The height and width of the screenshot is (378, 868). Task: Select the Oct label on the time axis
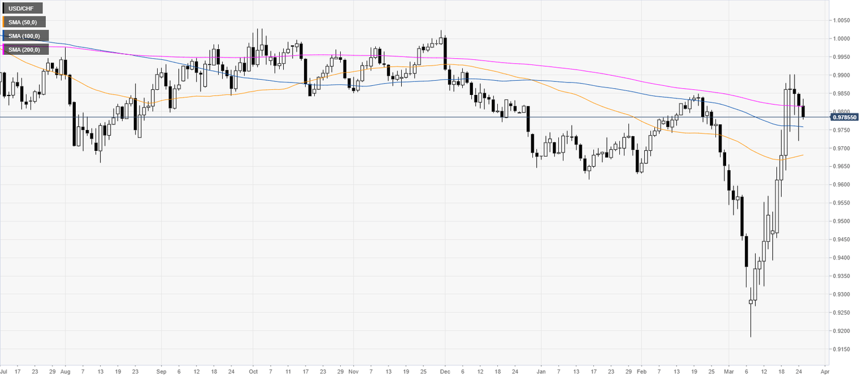tap(252, 372)
